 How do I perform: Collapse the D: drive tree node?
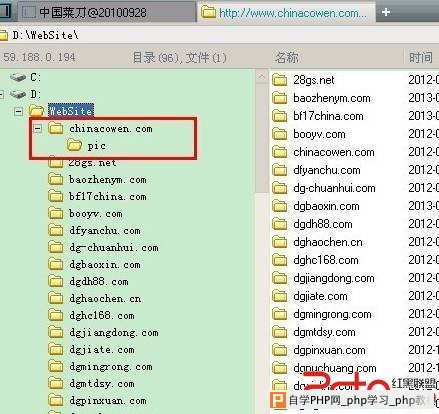(x=1, y=94)
